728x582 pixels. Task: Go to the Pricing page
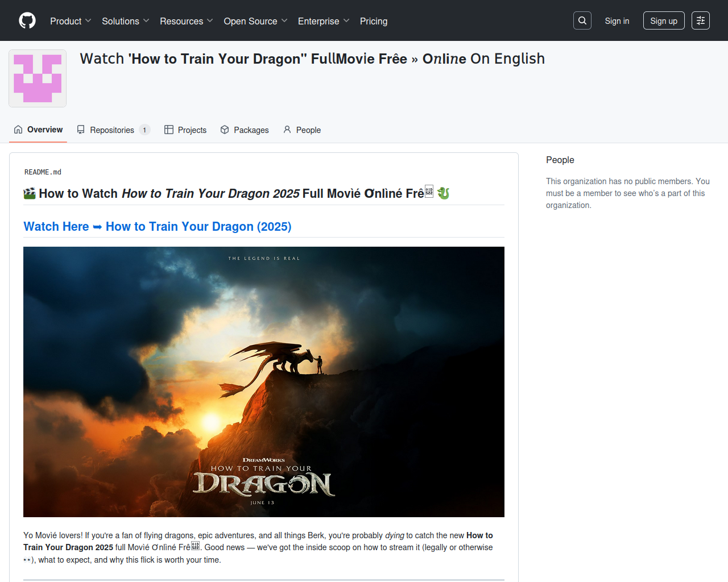coord(374,21)
